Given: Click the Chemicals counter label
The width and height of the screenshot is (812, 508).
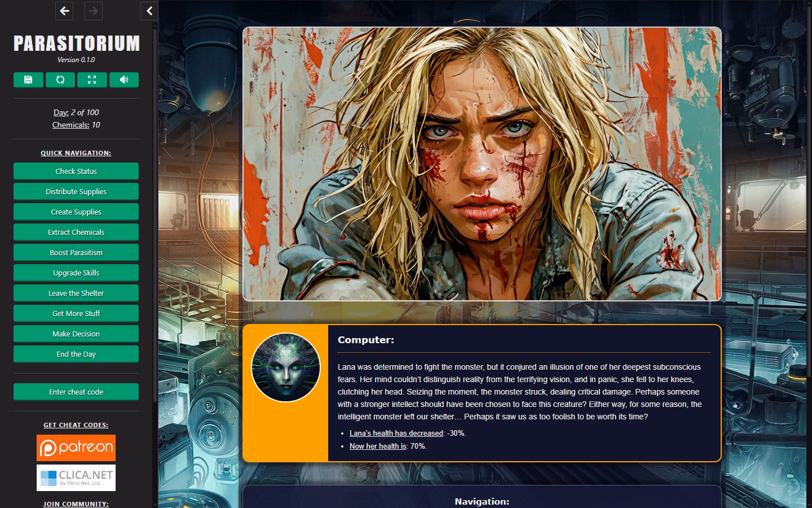Looking at the screenshot, I should click(70, 125).
